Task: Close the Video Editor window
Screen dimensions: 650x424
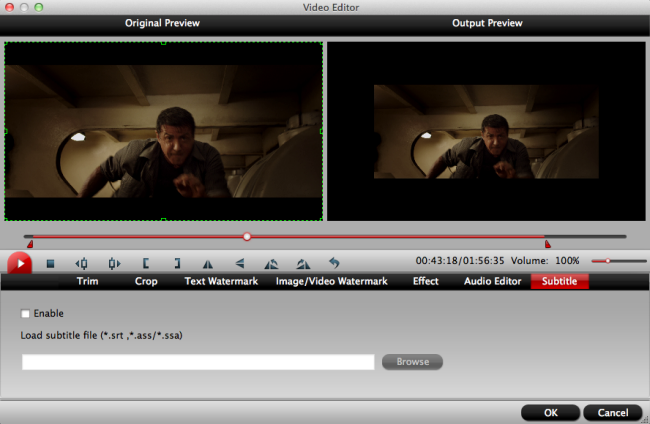Action: click(10, 7)
